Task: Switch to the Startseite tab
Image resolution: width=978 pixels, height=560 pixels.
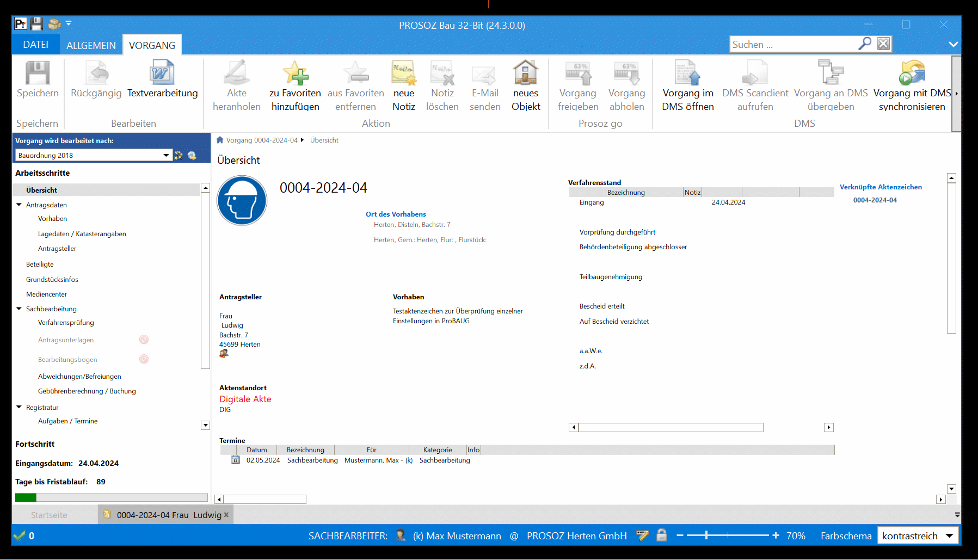Action: coord(49,515)
